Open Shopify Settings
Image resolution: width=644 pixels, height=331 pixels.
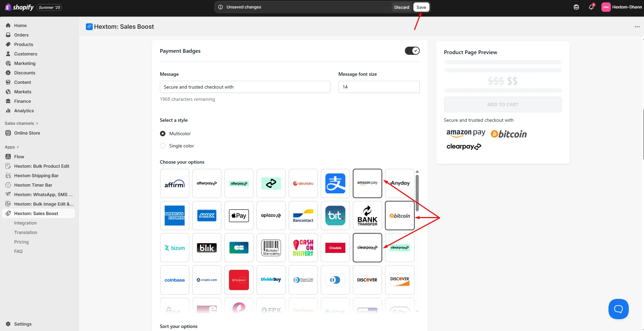(23, 324)
